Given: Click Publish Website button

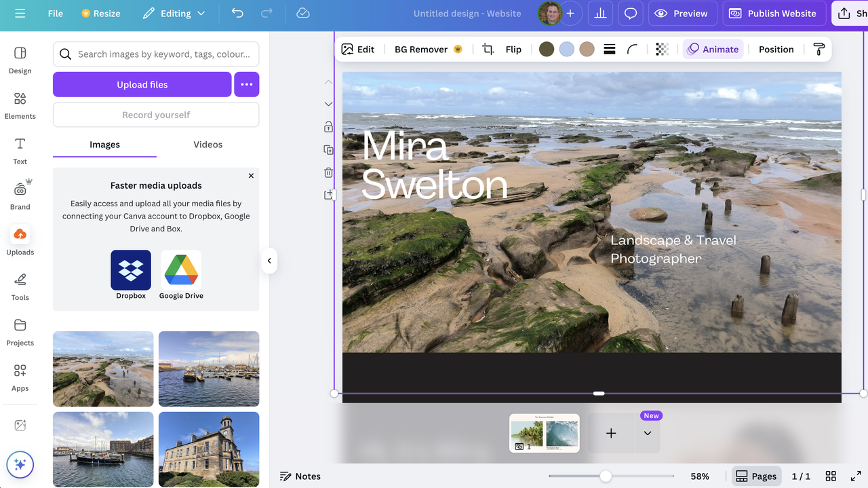Looking at the screenshot, I should click(774, 14).
